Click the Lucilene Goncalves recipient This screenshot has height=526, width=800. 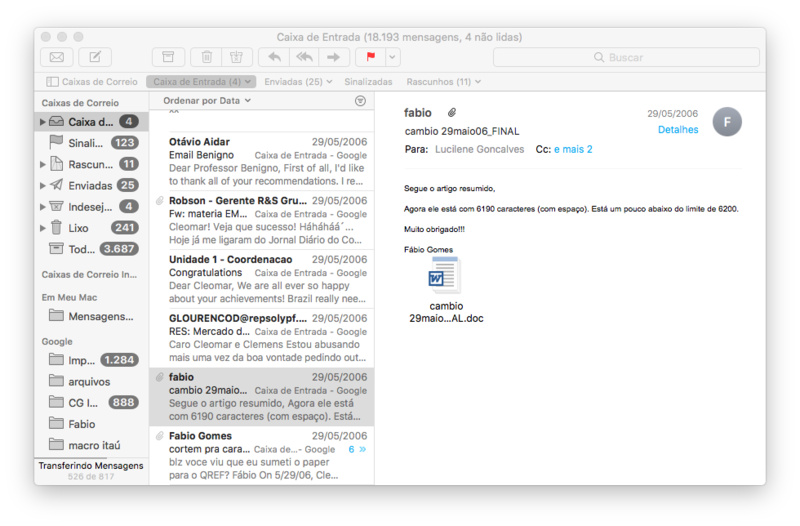click(x=480, y=149)
